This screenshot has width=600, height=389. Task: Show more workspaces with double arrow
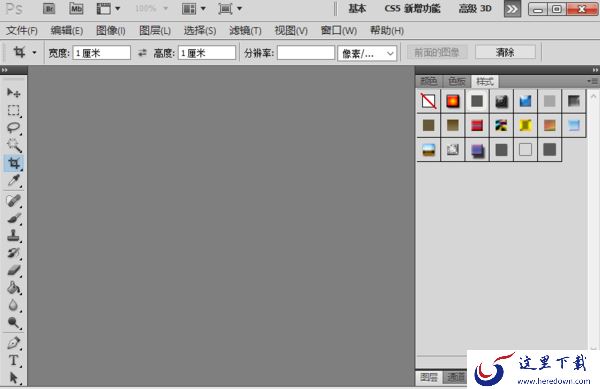click(512, 9)
